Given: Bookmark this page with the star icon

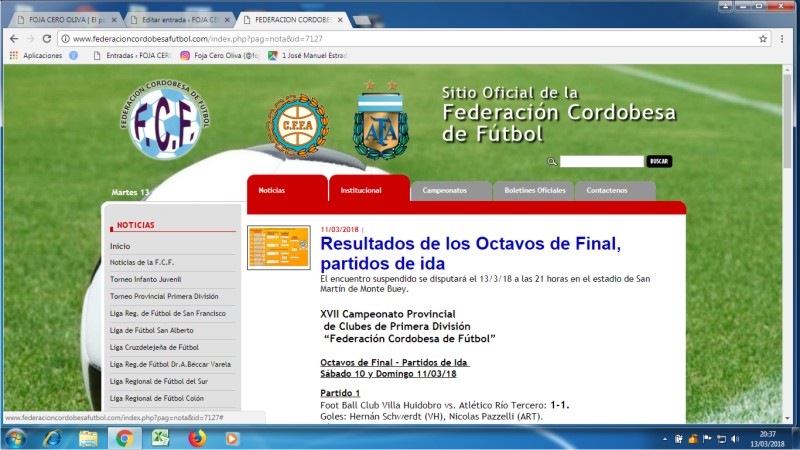Looking at the screenshot, I should point(763,39).
